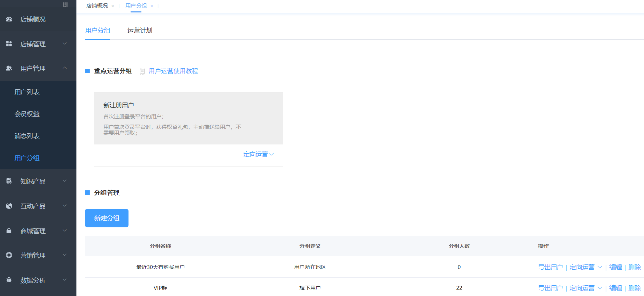Screen dimensions: 644x296
Task: Click 导出用户 for 最近30天有购买用户 row
Action: [x=550, y=267]
